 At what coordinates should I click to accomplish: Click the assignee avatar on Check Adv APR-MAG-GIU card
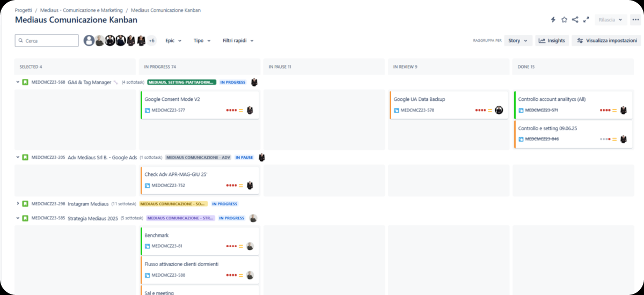click(250, 186)
